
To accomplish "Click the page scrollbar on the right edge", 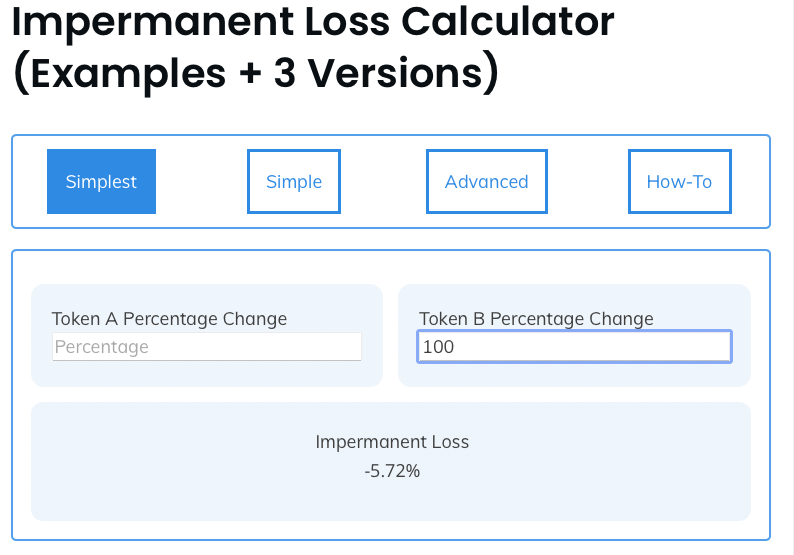I will tap(789, 278).
